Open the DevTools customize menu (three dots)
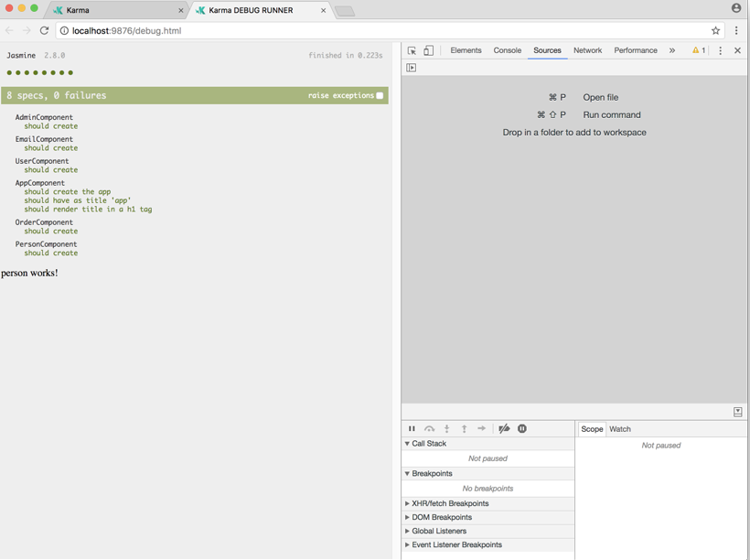750x560 pixels. point(721,50)
